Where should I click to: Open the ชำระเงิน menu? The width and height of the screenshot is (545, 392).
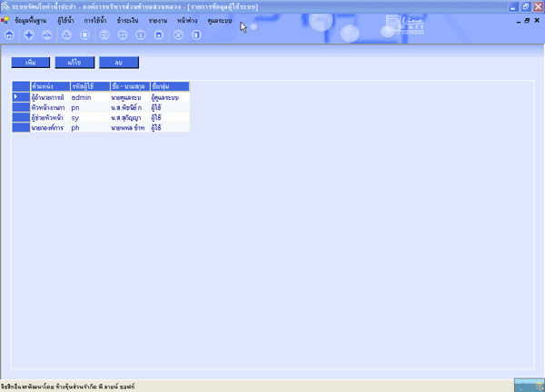point(127,20)
